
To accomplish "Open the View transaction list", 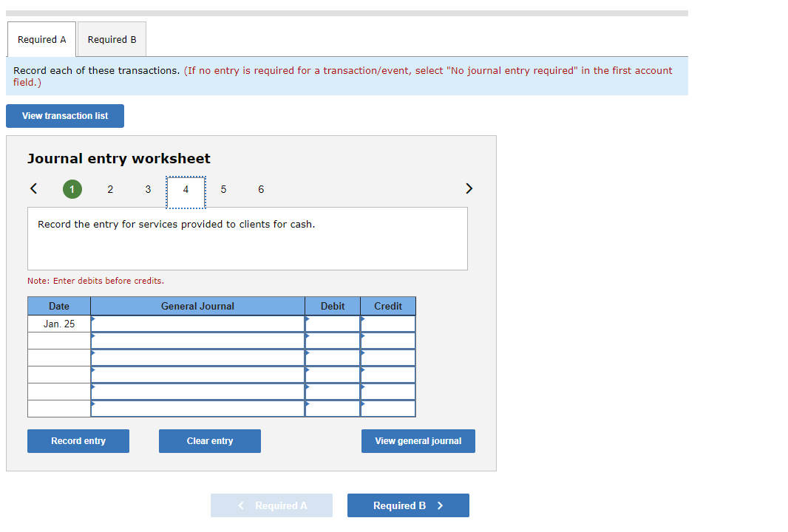I will coord(64,116).
